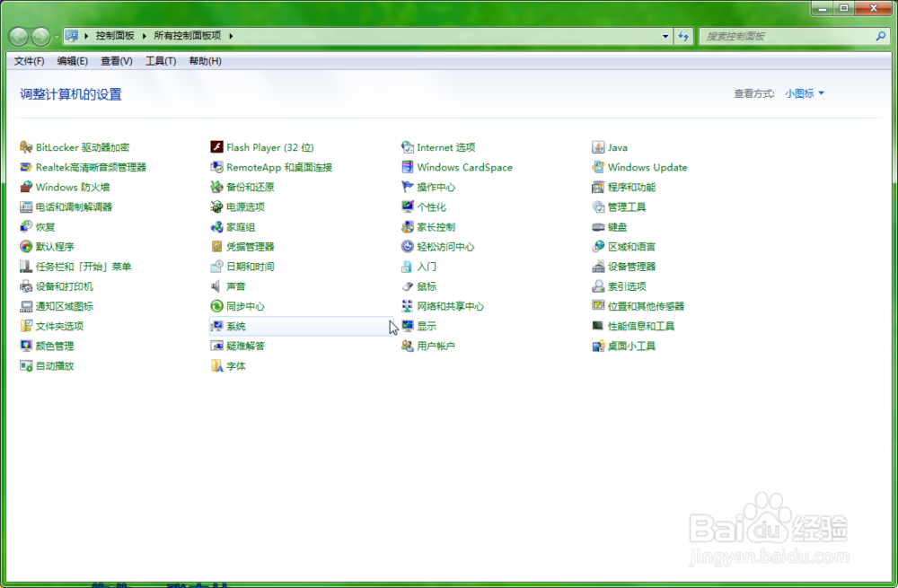Open the address bar history dropdown
898x588 pixels.
click(x=665, y=36)
